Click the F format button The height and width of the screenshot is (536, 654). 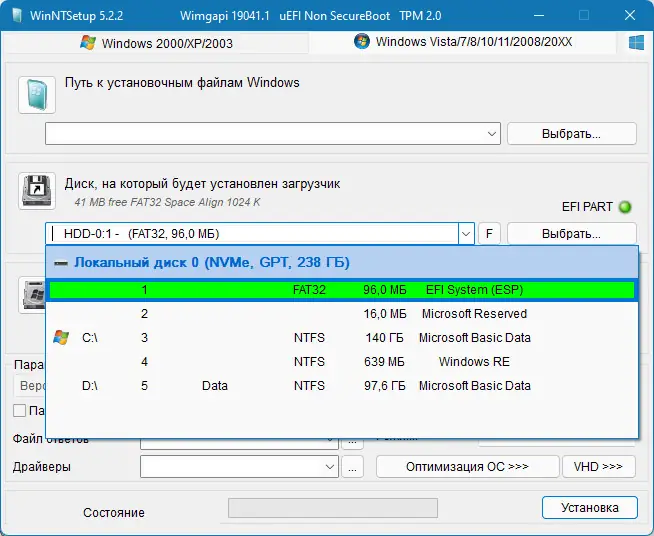[489, 234]
